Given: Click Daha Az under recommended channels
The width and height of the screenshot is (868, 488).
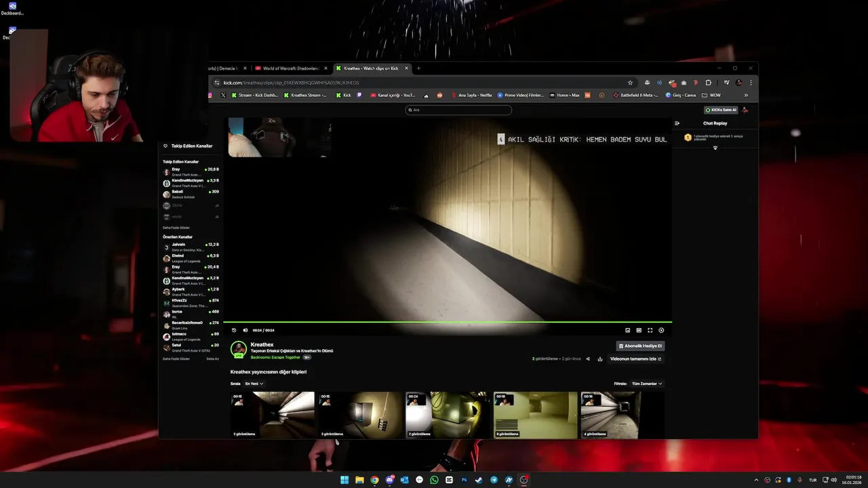Looking at the screenshot, I should click(212, 359).
